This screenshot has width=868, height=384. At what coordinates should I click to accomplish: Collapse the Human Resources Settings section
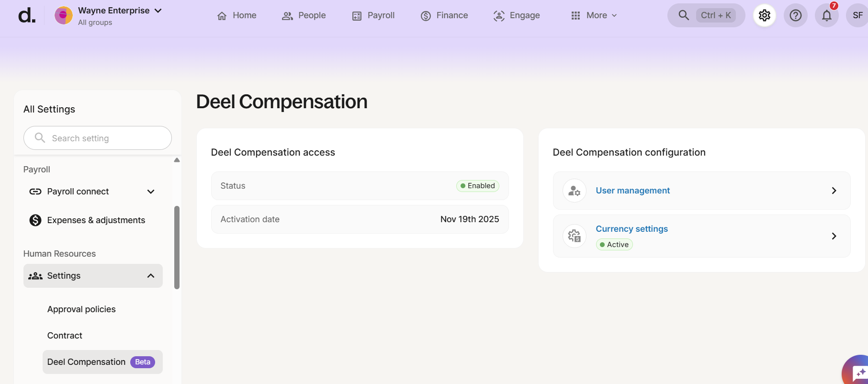click(x=151, y=276)
